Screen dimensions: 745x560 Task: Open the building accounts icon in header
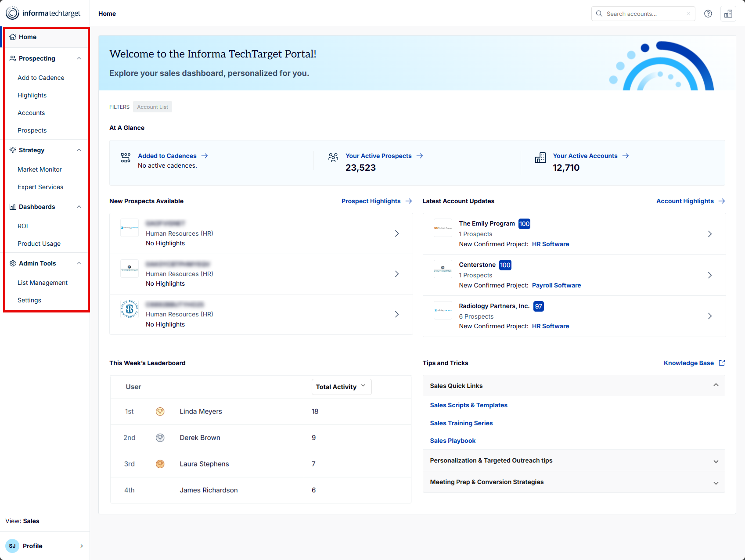point(728,14)
